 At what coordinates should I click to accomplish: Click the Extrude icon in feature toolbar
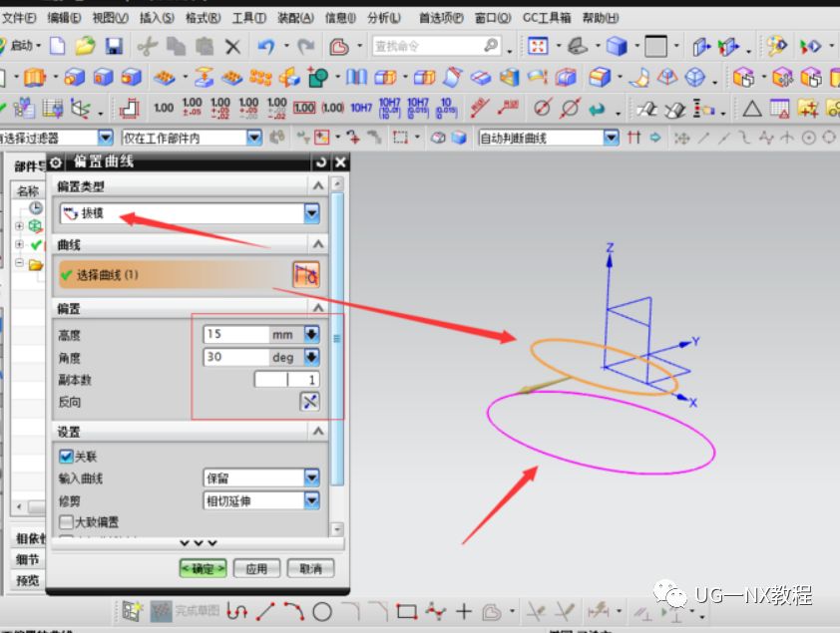(35, 78)
